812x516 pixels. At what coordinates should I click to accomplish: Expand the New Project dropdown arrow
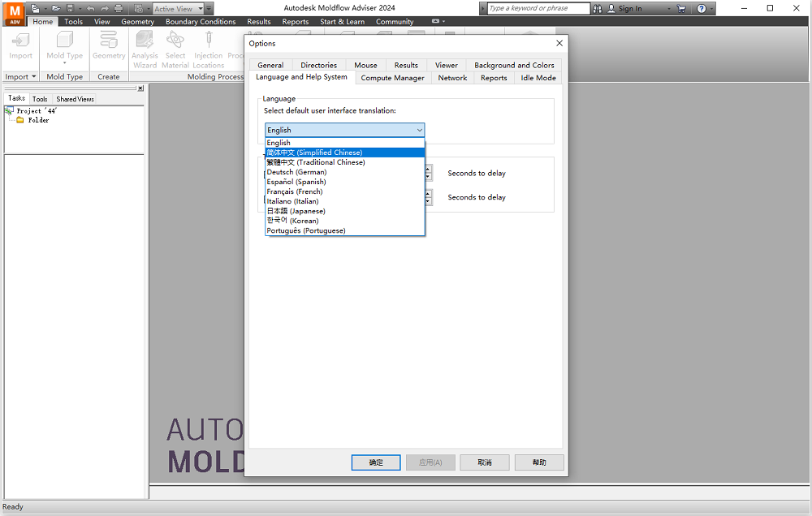click(45, 9)
